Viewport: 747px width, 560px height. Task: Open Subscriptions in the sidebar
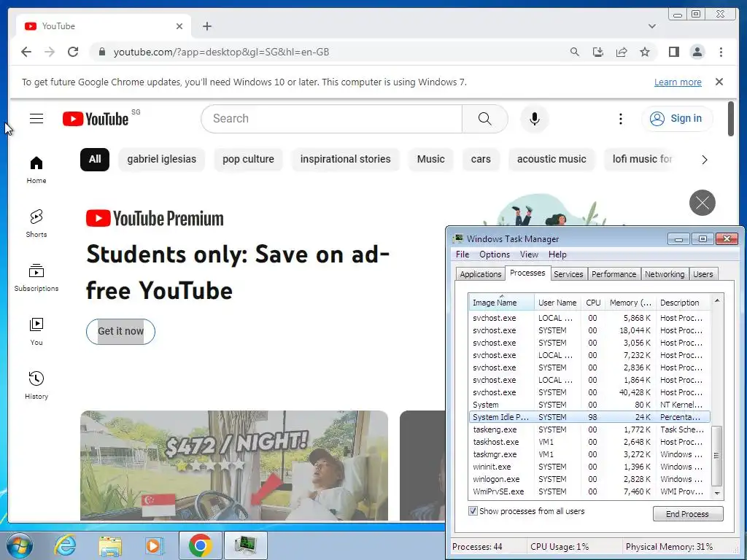tap(36, 278)
